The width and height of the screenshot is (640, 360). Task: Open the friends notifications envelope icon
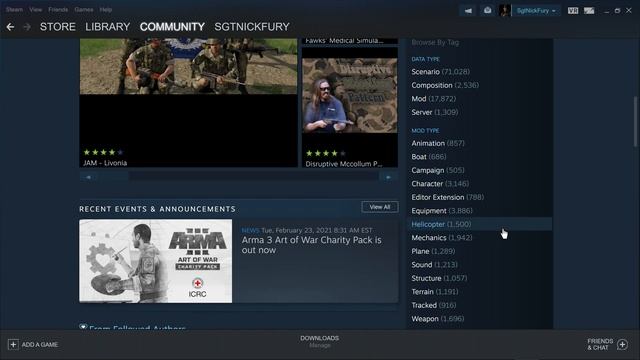pos(487,11)
